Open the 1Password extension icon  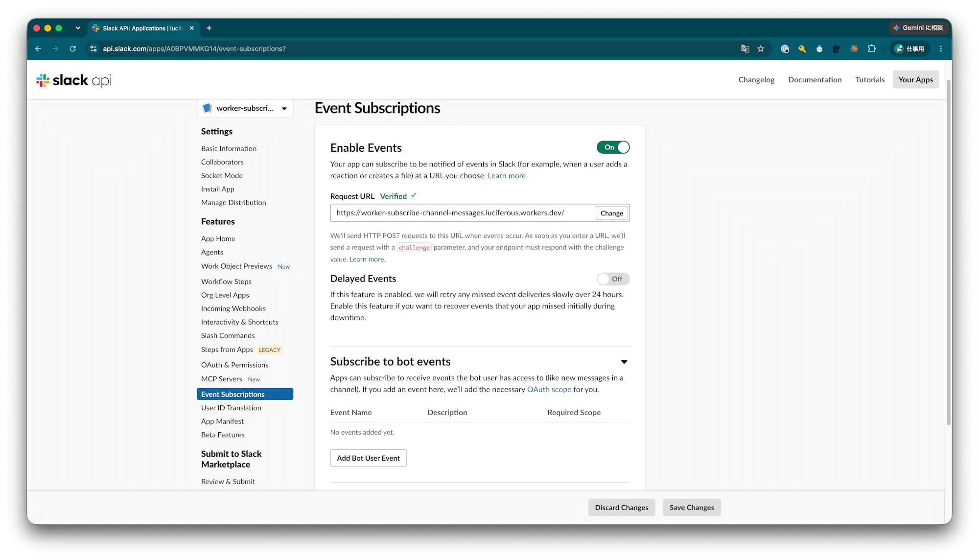tap(785, 49)
